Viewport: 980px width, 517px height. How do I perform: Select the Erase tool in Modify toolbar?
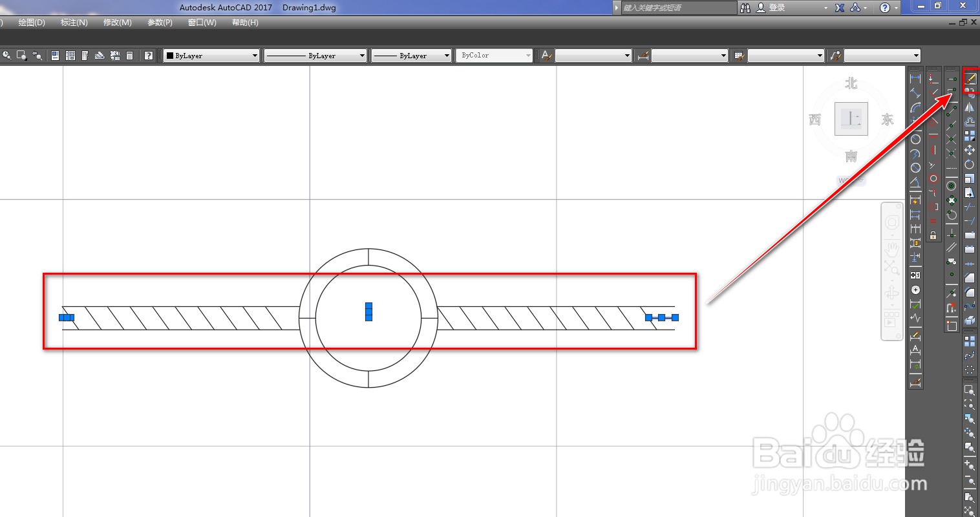click(970, 78)
